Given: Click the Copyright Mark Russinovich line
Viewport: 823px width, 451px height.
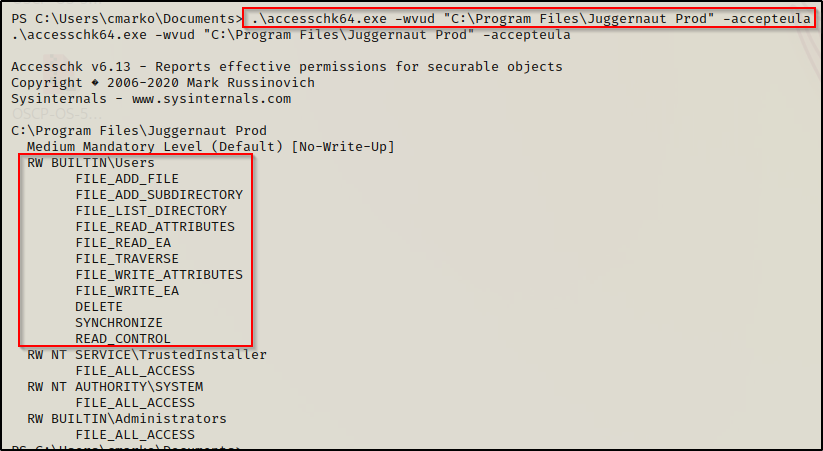Looking at the screenshot, I should [163, 83].
